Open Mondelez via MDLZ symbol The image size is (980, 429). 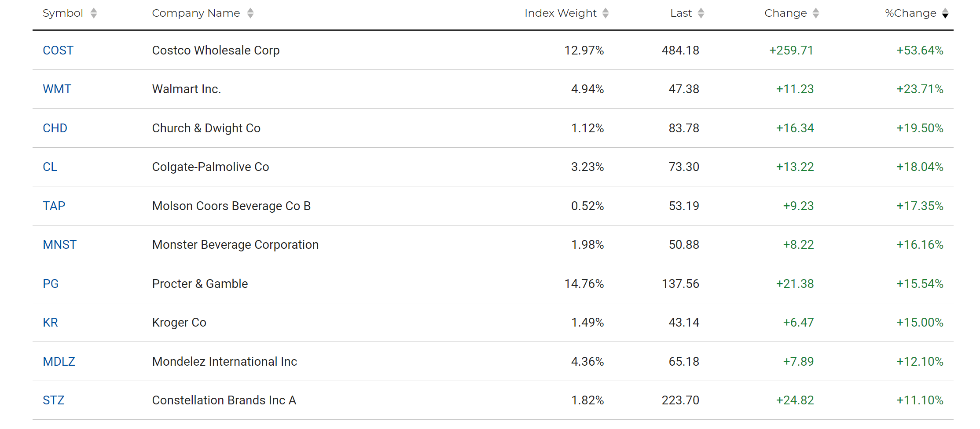[59, 361]
